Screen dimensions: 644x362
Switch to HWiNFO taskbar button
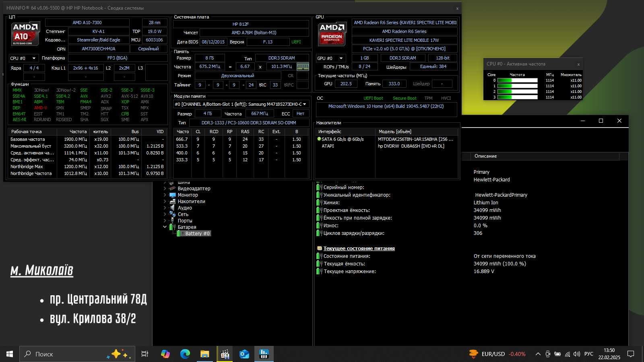[264, 354]
